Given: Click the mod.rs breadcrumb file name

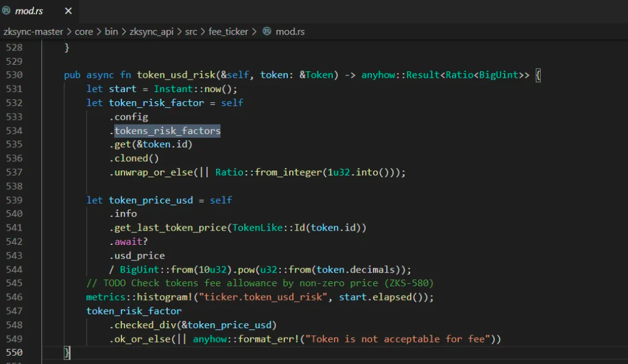Looking at the screenshot, I should (x=290, y=32).
